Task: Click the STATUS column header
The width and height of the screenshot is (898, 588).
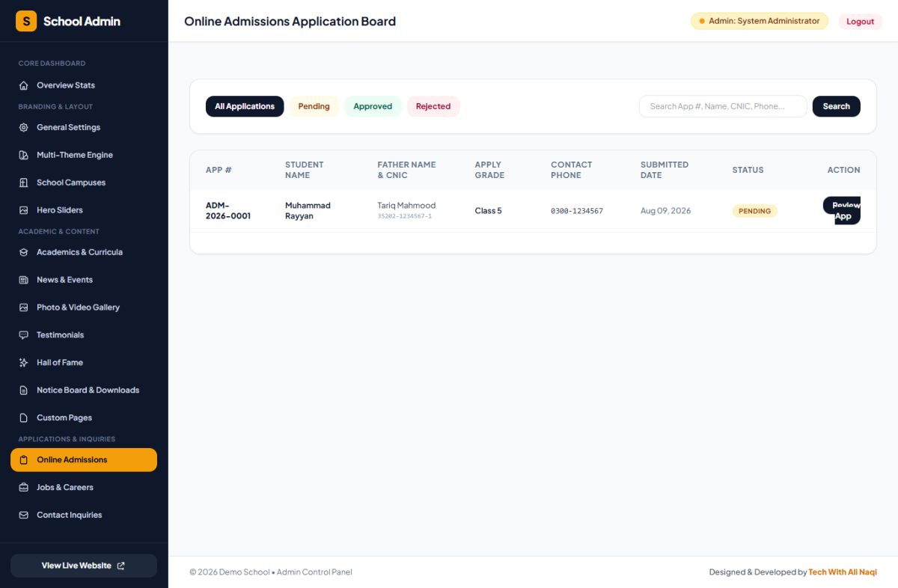Action: tap(748, 170)
